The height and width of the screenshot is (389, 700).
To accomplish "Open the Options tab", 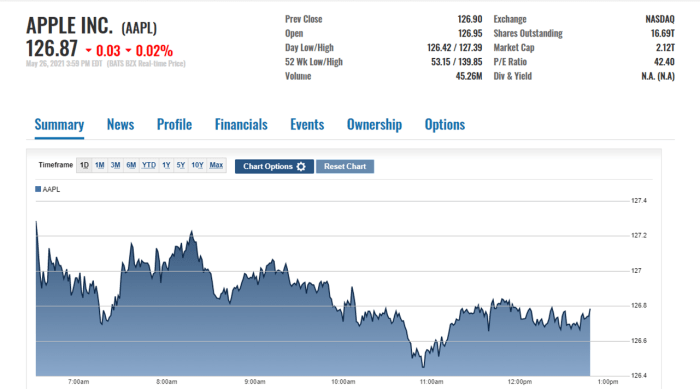I will click(x=445, y=125).
